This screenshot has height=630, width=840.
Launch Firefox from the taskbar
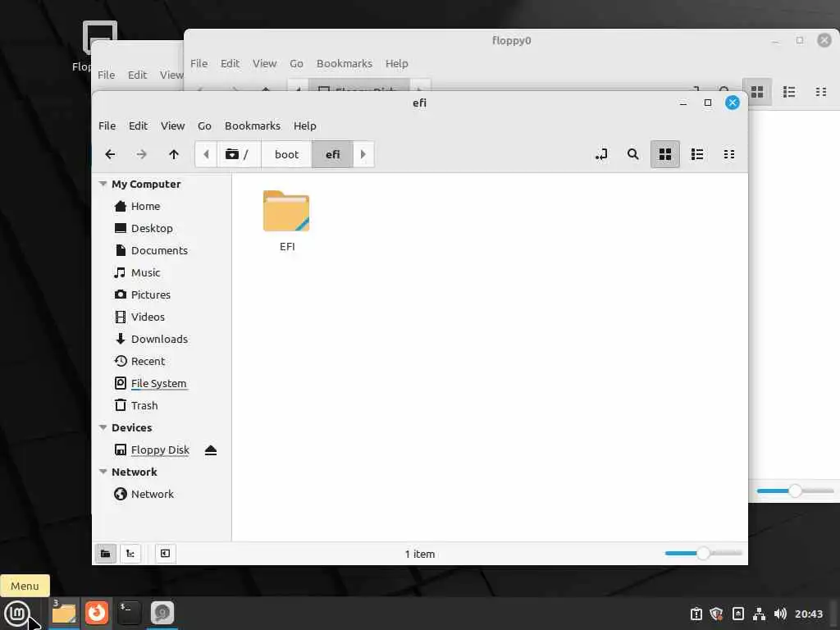[x=97, y=613]
